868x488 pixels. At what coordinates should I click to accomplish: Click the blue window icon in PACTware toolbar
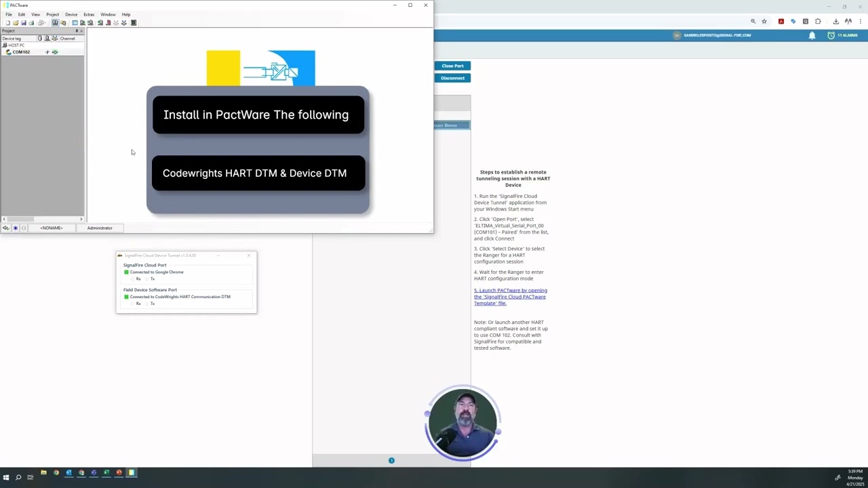75,23
